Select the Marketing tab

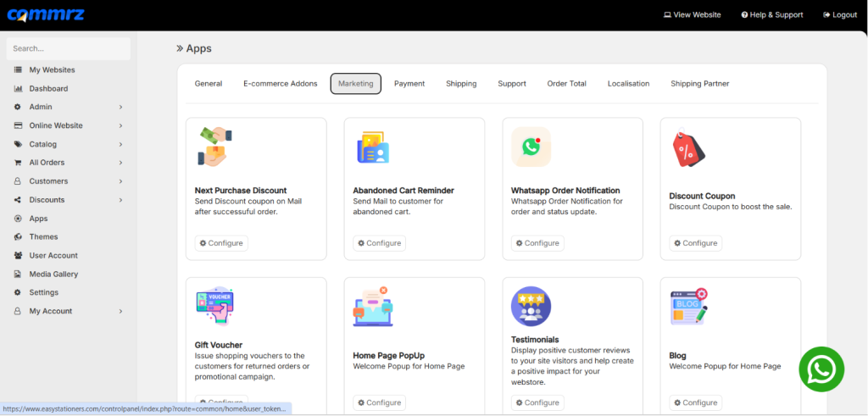pyautogui.click(x=356, y=84)
